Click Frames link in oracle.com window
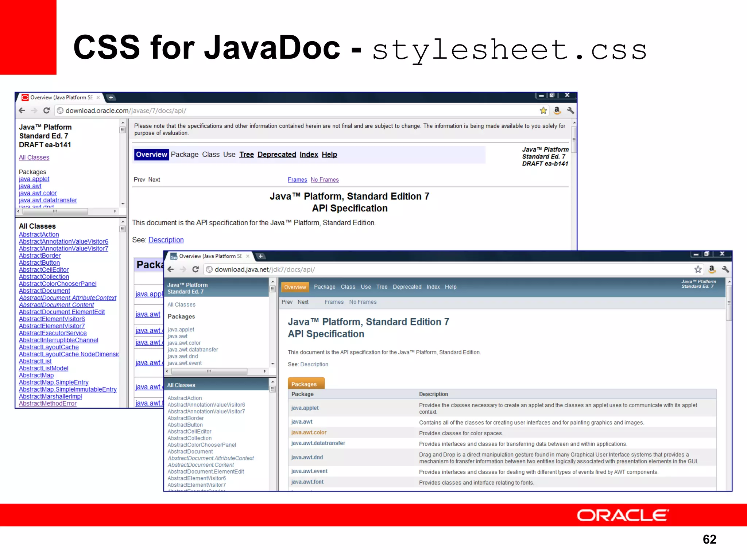The image size is (747, 560). (x=297, y=179)
